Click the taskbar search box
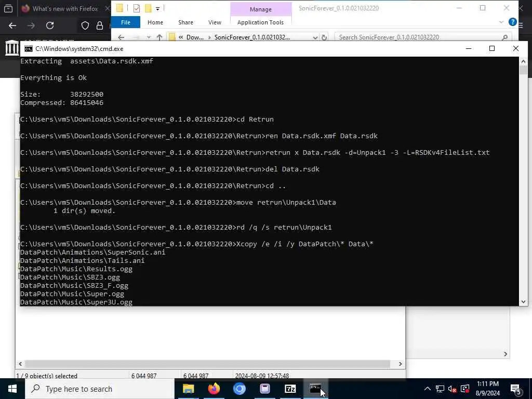This screenshot has width=532, height=399. click(x=100, y=389)
